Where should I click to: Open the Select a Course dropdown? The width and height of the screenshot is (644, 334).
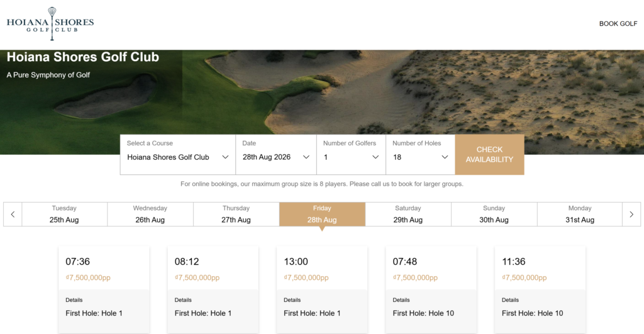click(178, 155)
